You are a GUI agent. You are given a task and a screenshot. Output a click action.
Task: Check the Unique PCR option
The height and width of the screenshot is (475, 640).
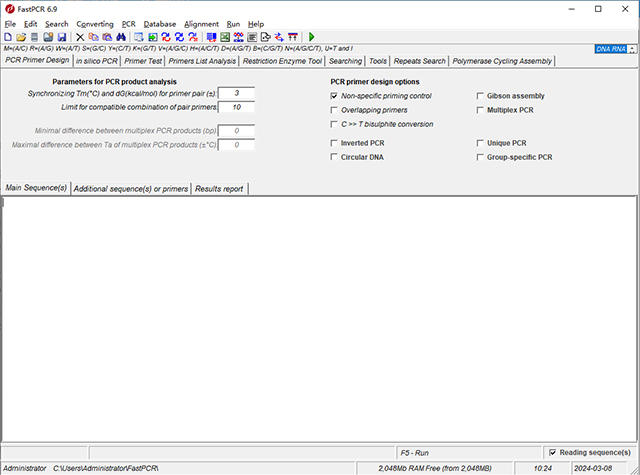click(x=480, y=143)
